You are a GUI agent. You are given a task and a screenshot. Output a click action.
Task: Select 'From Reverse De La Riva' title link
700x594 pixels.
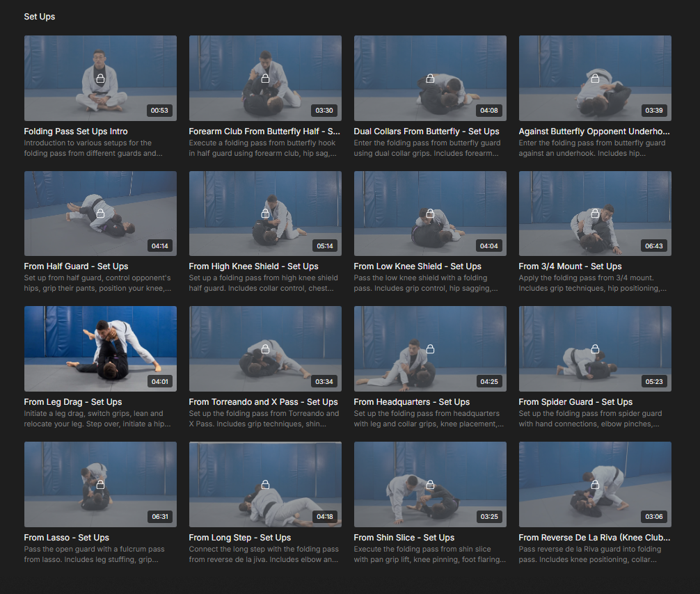pos(594,538)
